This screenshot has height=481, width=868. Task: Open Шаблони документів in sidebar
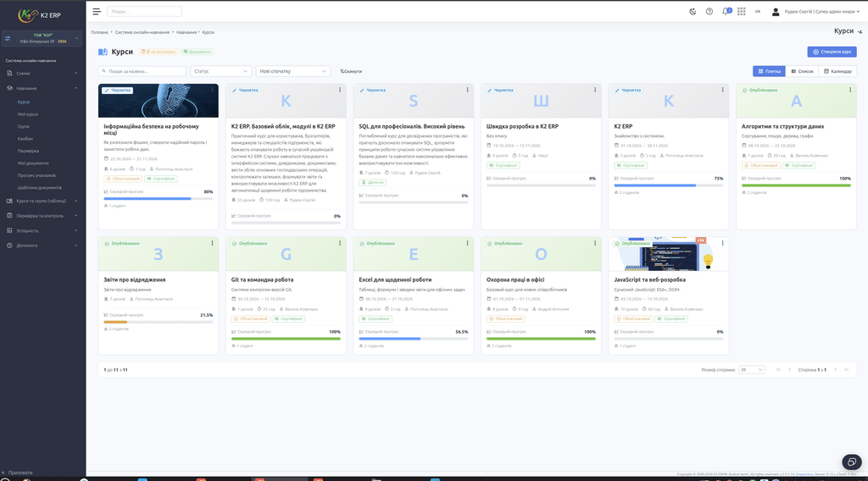(39, 187)
